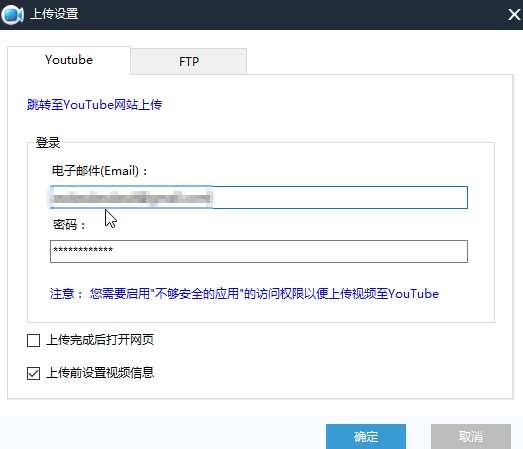Focus the 电子邮件(Email) input field
The width and height of the screenshot is (523, 449).
[x=259, y=197]
